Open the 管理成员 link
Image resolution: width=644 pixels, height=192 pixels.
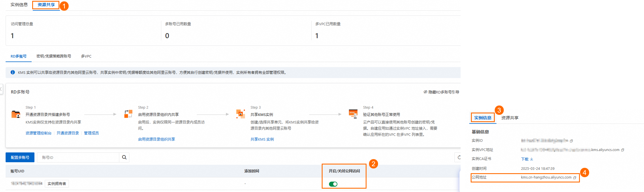[x=91, y=133]
